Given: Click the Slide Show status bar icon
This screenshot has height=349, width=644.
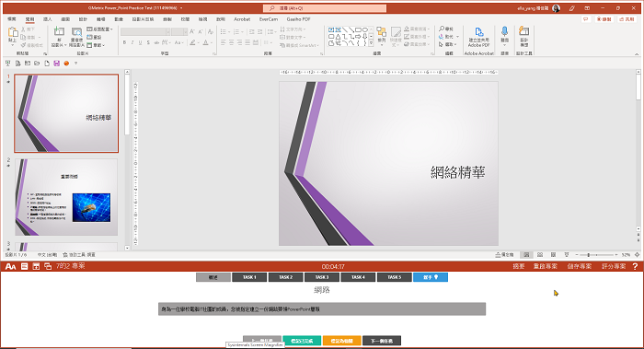Looking at the screenshot, I should (567, 255).
